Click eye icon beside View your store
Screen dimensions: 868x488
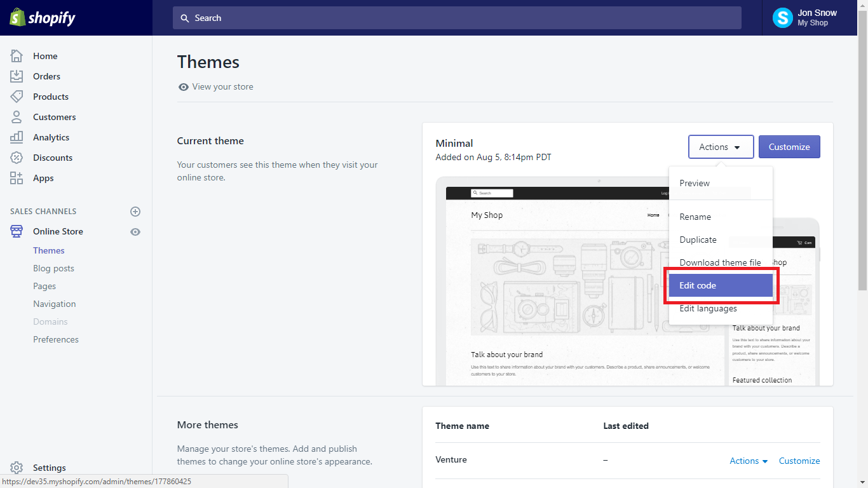[184, 87]
